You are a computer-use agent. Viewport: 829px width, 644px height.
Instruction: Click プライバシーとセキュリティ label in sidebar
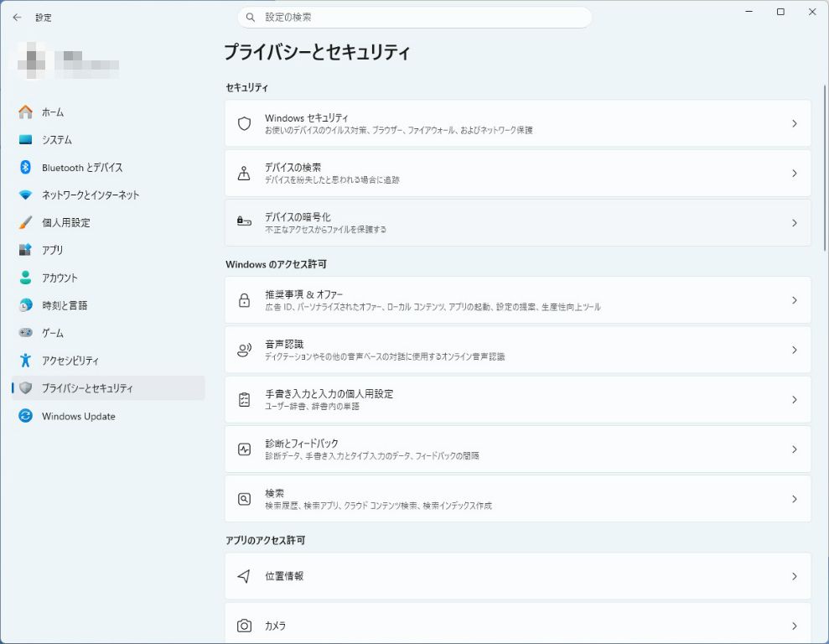point(87,388)
